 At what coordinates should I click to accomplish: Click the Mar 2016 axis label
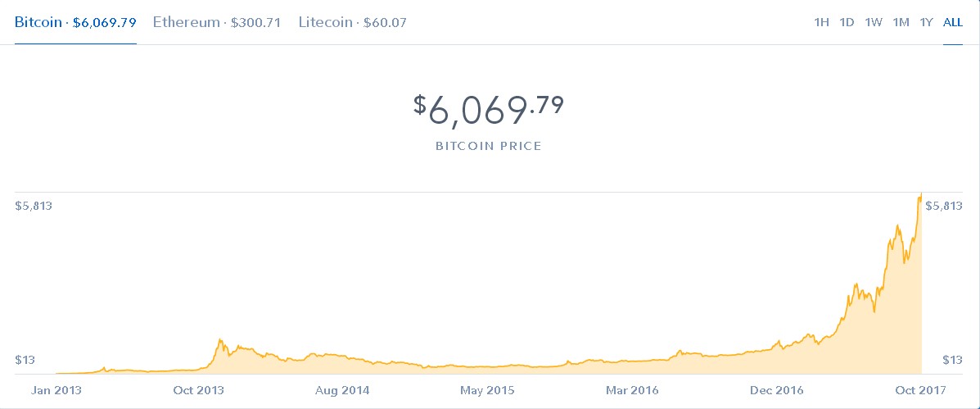pyautogui.click(x=632, y=390)
